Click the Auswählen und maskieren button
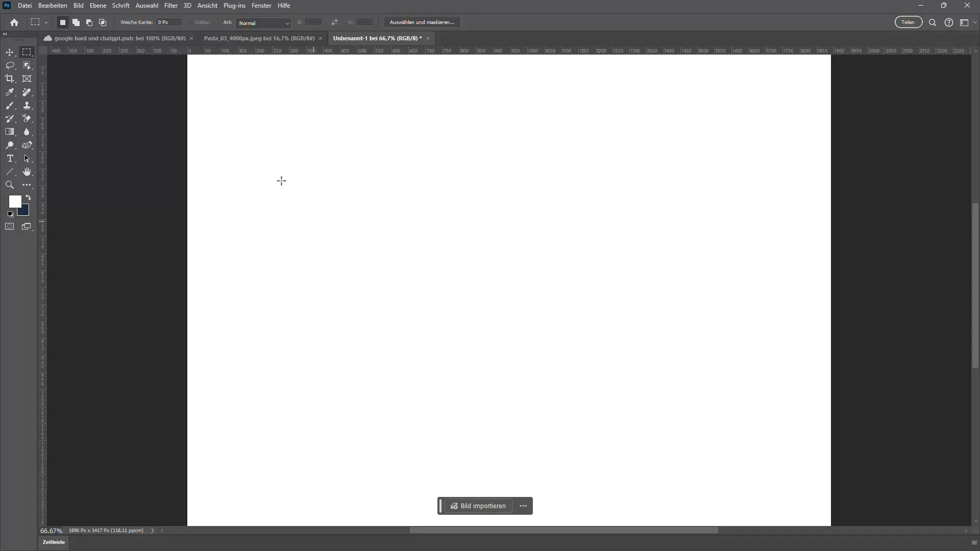 [x=421, y=21]
